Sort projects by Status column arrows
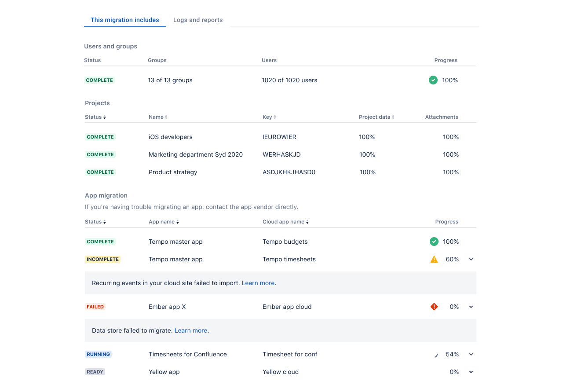Image resolution: width=563 pixels, height=392 pixels. point(105,117)
